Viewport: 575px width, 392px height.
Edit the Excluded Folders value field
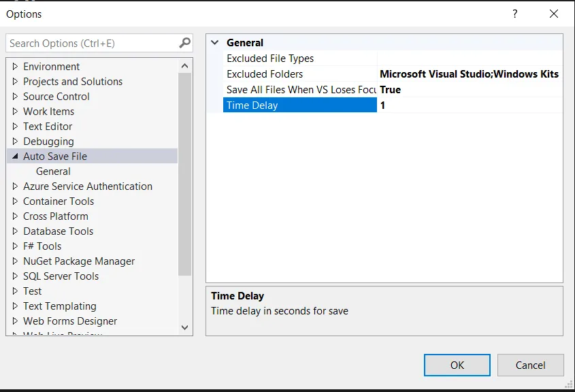(470, 74)
